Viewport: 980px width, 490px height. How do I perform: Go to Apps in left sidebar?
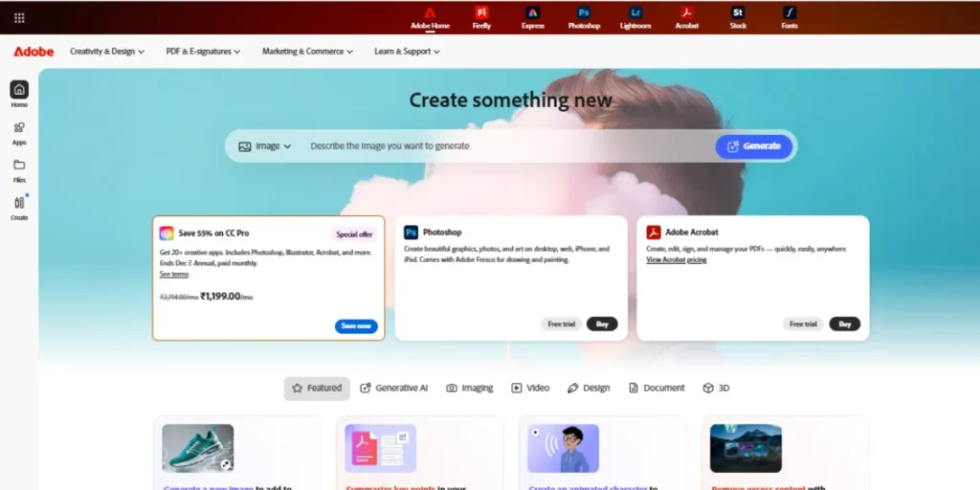tap(19, 132)
